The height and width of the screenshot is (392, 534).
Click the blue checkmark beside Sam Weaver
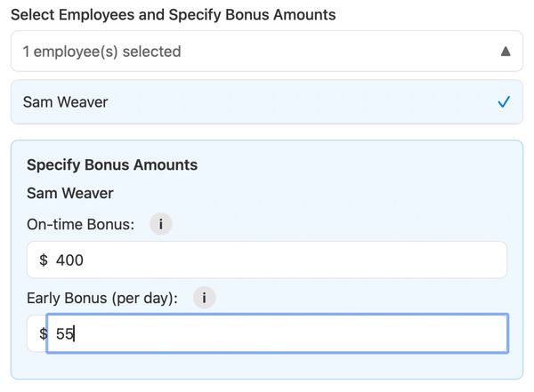[504, 102]
